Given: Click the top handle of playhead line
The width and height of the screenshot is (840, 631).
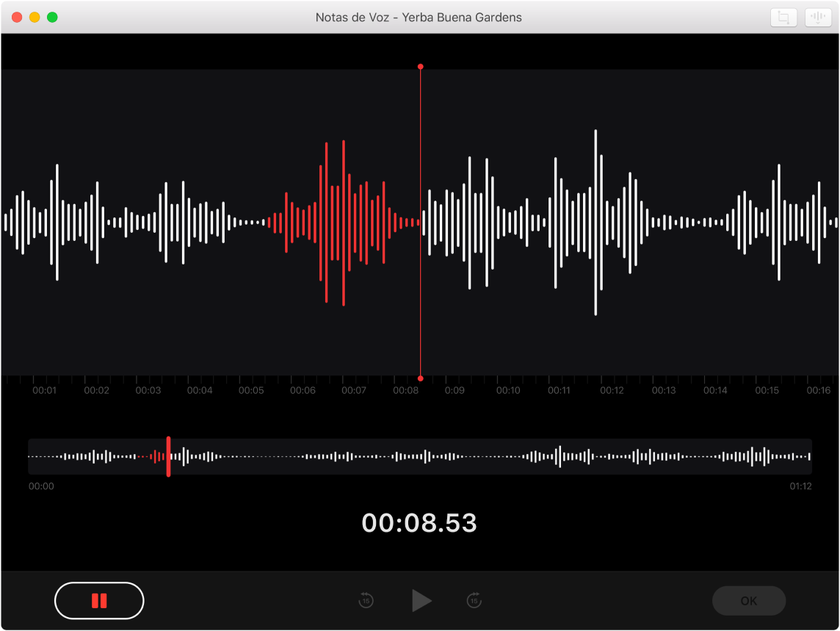Looking at the screenshot, I should (x=420, y=67).
